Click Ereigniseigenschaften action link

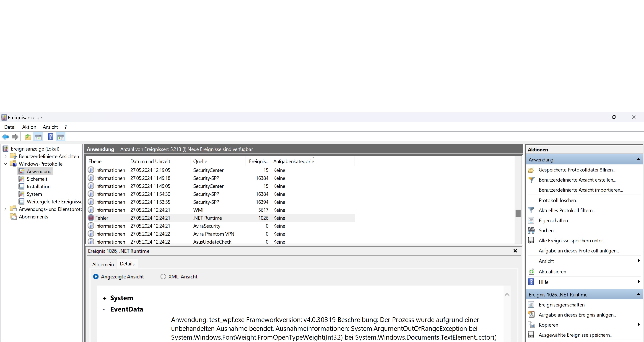(561, 305)
